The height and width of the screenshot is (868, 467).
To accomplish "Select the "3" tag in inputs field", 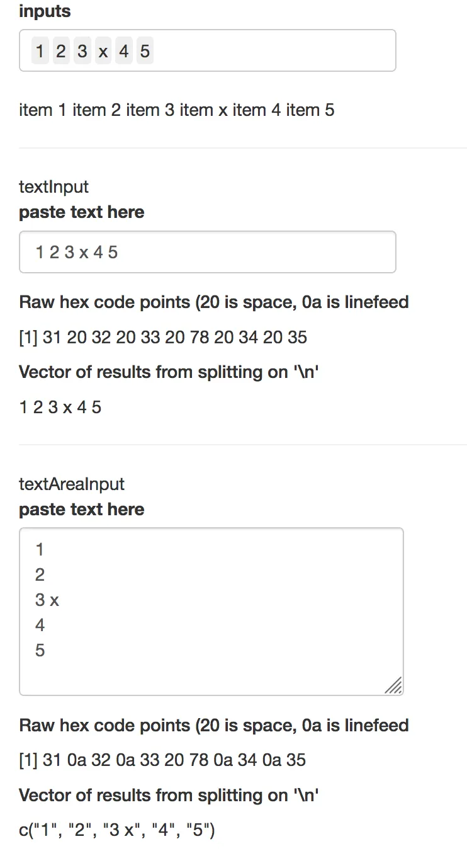I will [82, 51].
